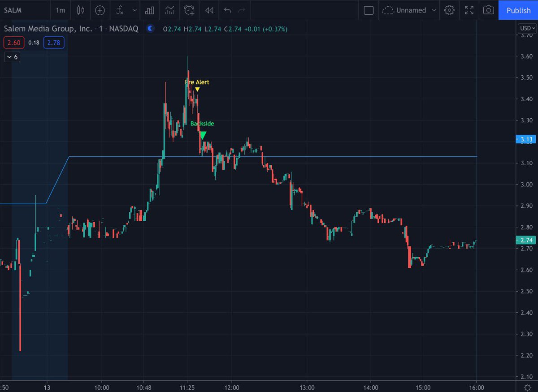
Task: Expand the collapsed 6 indicators legend
Action: point(12,57)
